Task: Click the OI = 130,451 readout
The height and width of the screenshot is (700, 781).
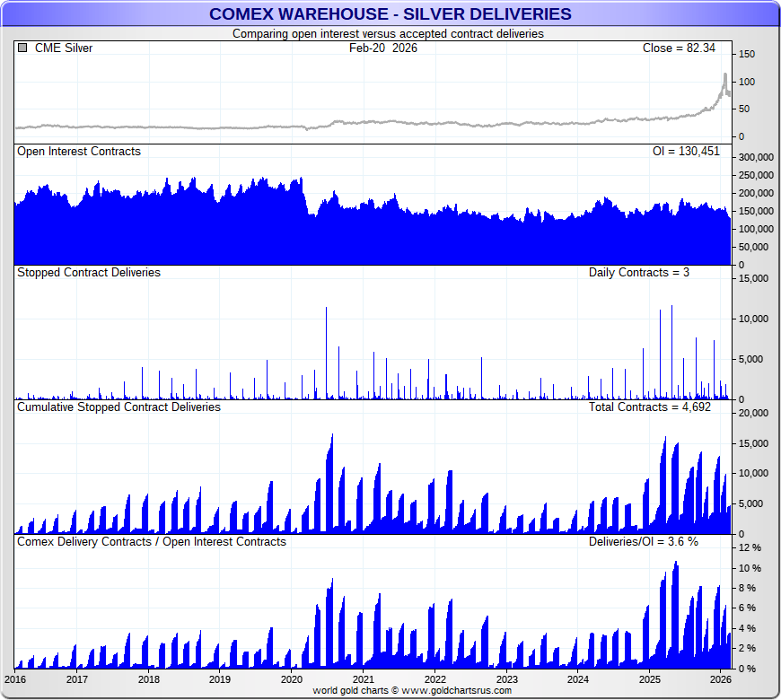Action: click(x=686, y=152)
